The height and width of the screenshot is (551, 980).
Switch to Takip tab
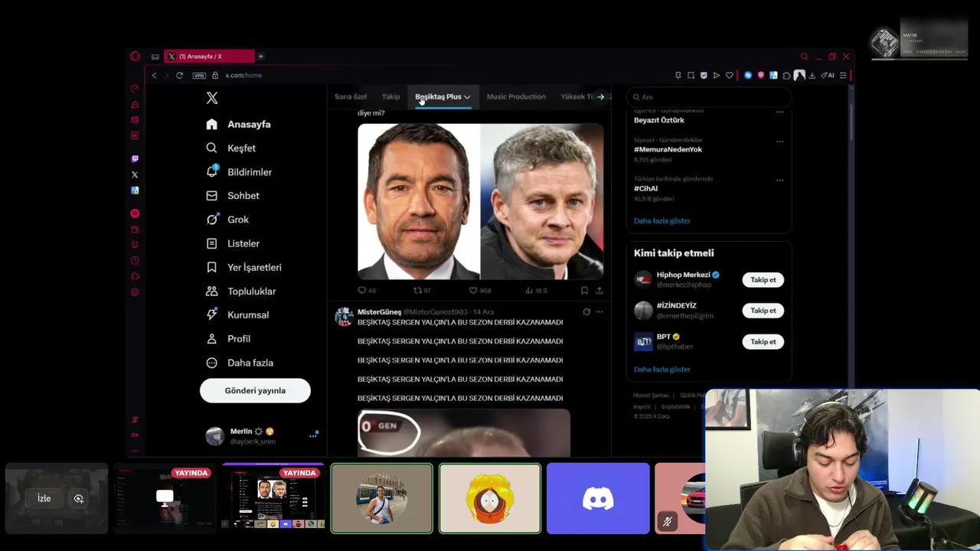pyautogui.click(x=390, y=96)
